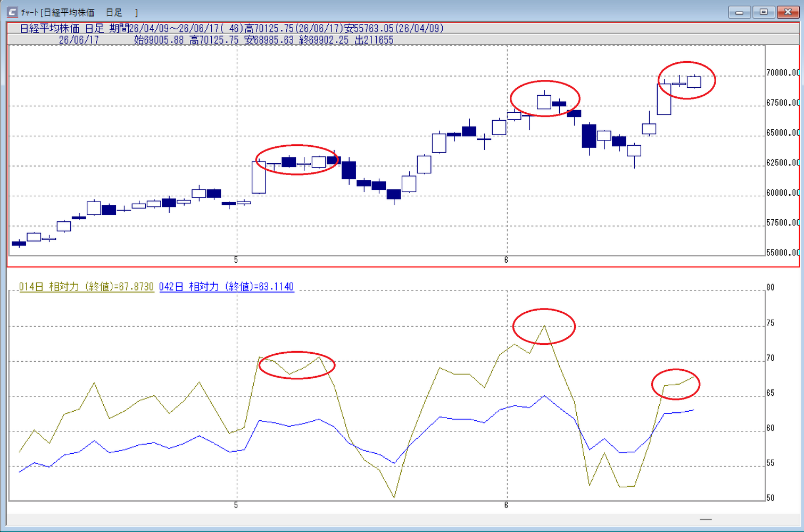The width and height of the screenshot is (804, 532).
Task: Click the closing price 終69902.25
Action: click(324, 40)
